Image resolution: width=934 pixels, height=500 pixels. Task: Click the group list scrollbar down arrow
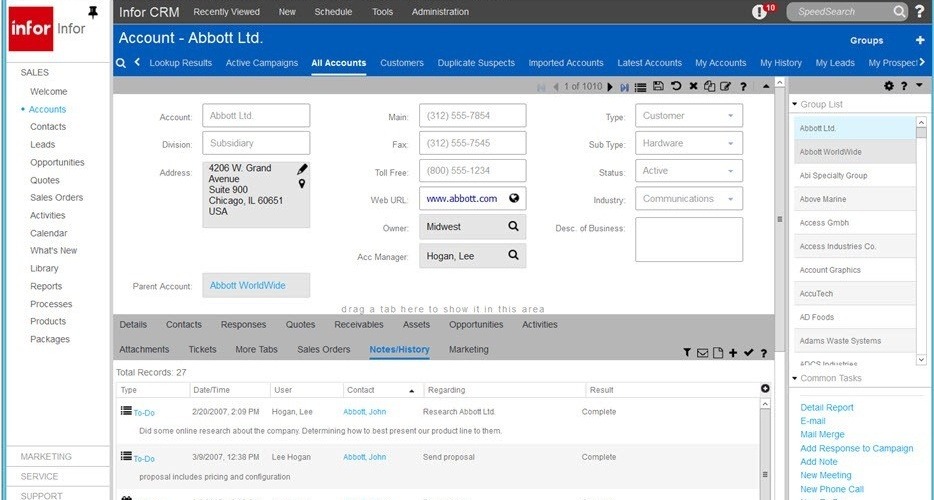[x=921, y=360]
